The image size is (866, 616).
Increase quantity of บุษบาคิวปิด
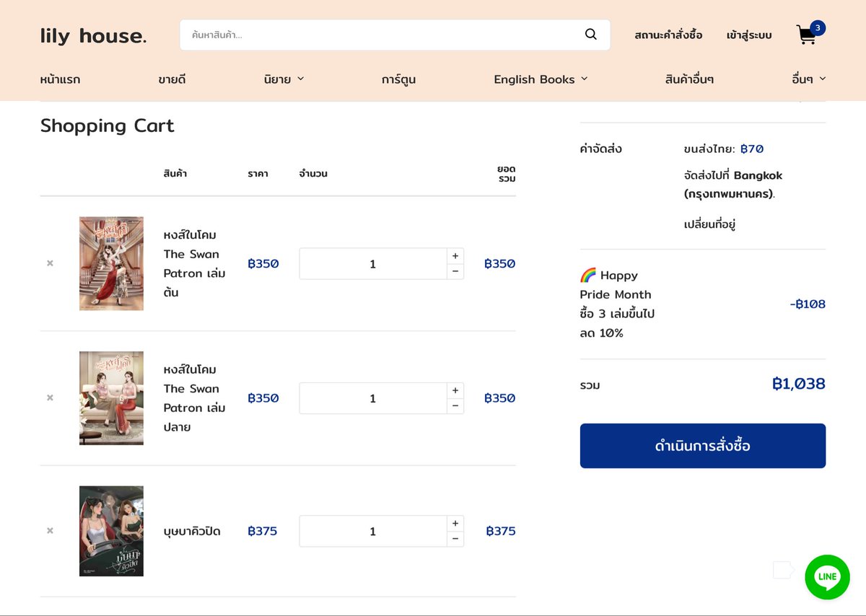[x=455, y=524]
